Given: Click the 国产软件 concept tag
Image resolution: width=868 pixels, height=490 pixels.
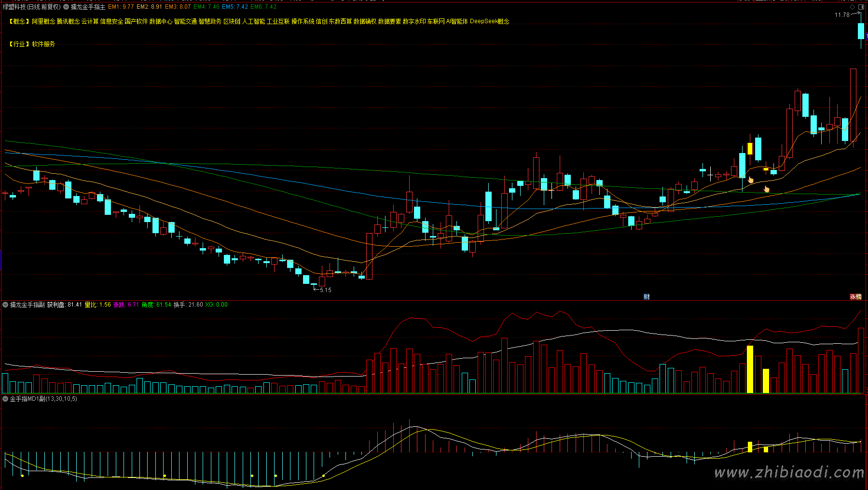Looking at the screenshot, I should (136, 21).
